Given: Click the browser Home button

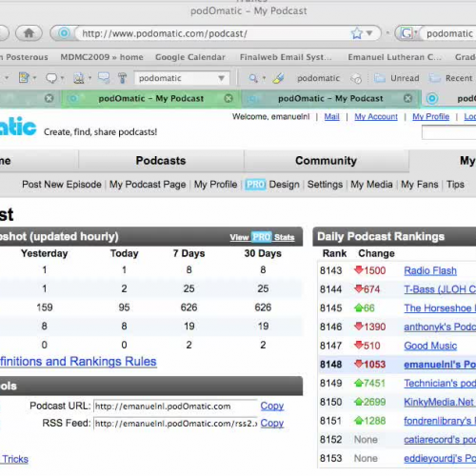Looking at the screenshot, I should click(x=29, y=33).
